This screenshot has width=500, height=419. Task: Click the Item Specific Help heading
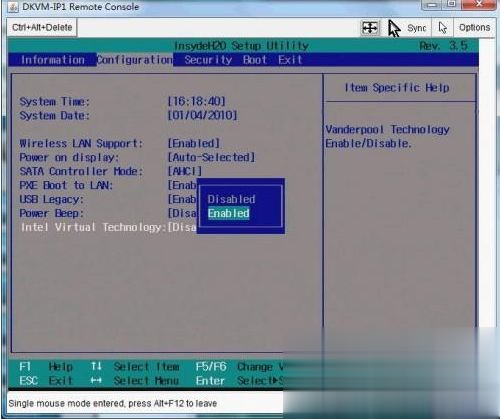click(397, 88)
